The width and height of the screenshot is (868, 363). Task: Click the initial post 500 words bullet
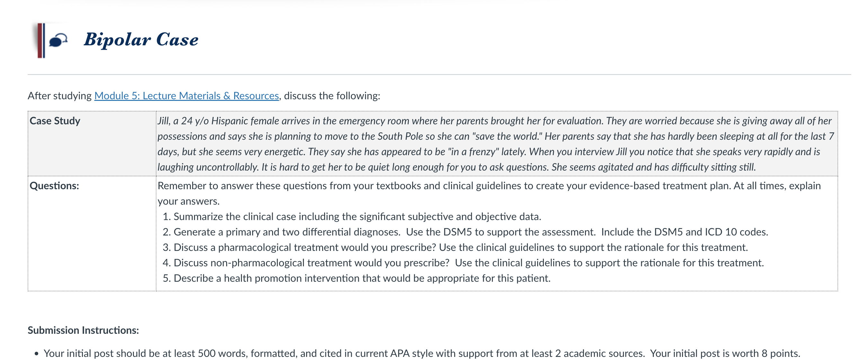pos(421,353)
